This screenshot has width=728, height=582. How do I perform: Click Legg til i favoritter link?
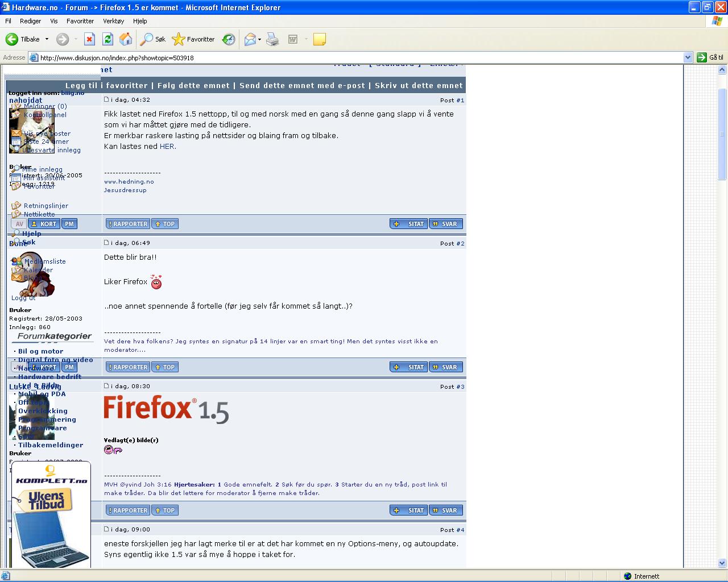(x=106, y=86)
